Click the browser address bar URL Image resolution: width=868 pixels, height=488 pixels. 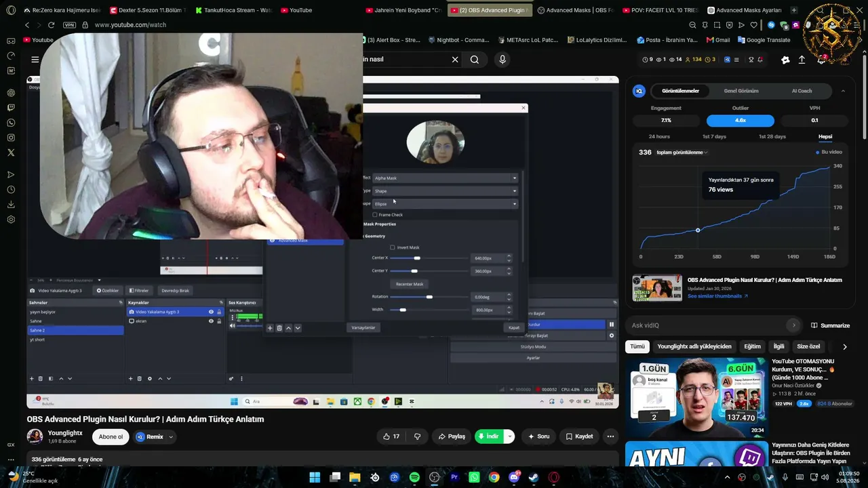(130, 25)
